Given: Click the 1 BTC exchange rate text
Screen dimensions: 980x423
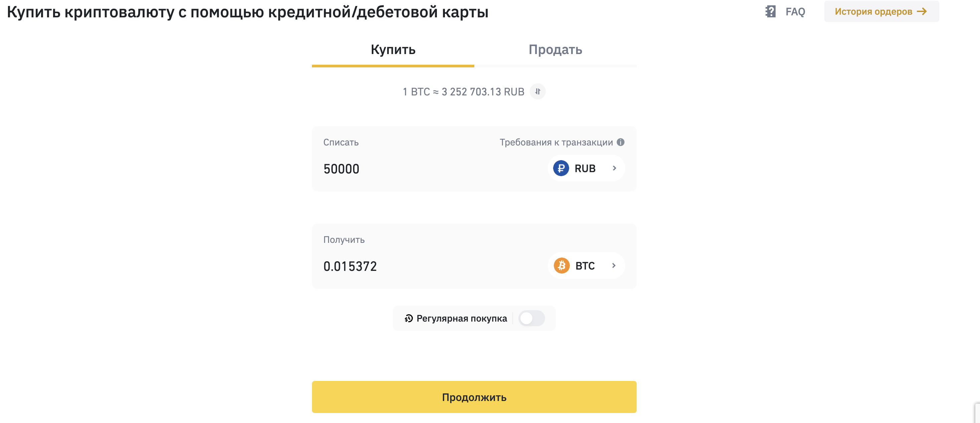Looking at the screenshot, I should click(463, 92).
